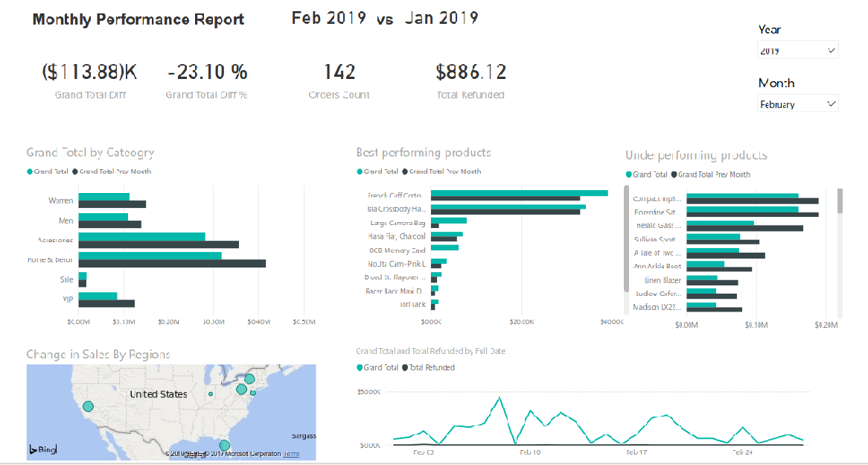Select the teal 8GB Memory Card bar
The image size is (868, 465).
pyautogui.click(x=444, y=247)
